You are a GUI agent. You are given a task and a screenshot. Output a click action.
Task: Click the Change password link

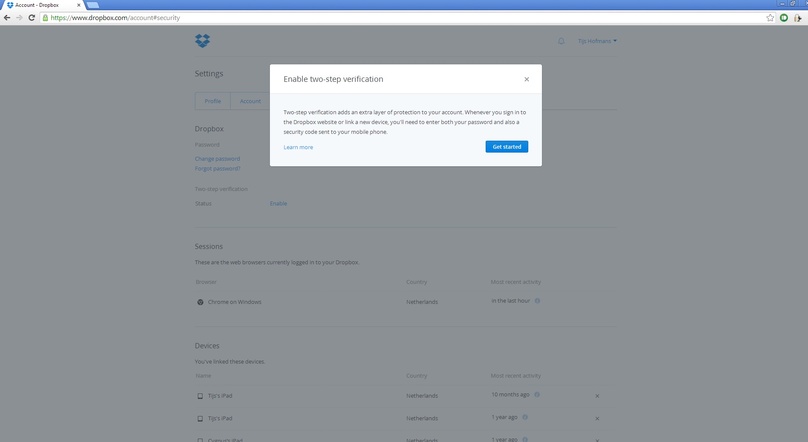click(x=217, y=159)
